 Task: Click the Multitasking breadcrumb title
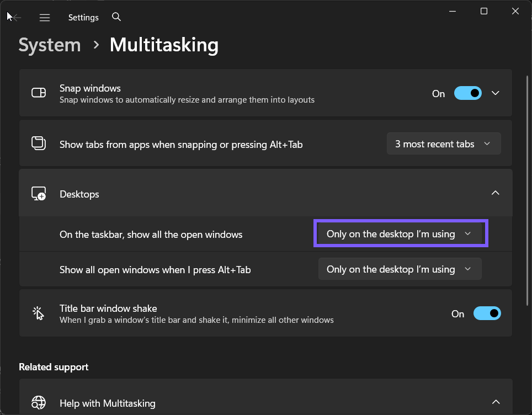pos(164,45)
